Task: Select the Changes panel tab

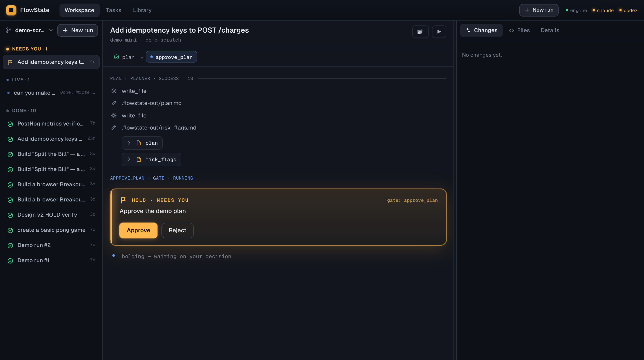Action: point(481,30)
